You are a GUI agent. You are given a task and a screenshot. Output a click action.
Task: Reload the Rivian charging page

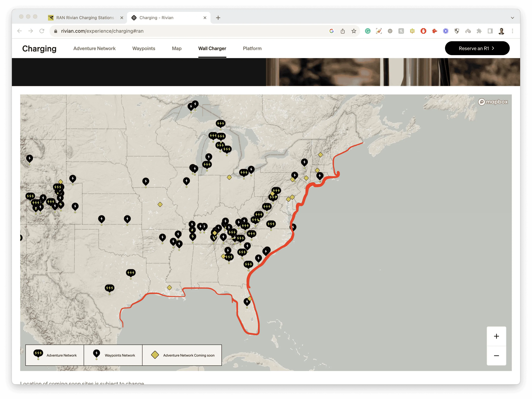coord(42,31)
